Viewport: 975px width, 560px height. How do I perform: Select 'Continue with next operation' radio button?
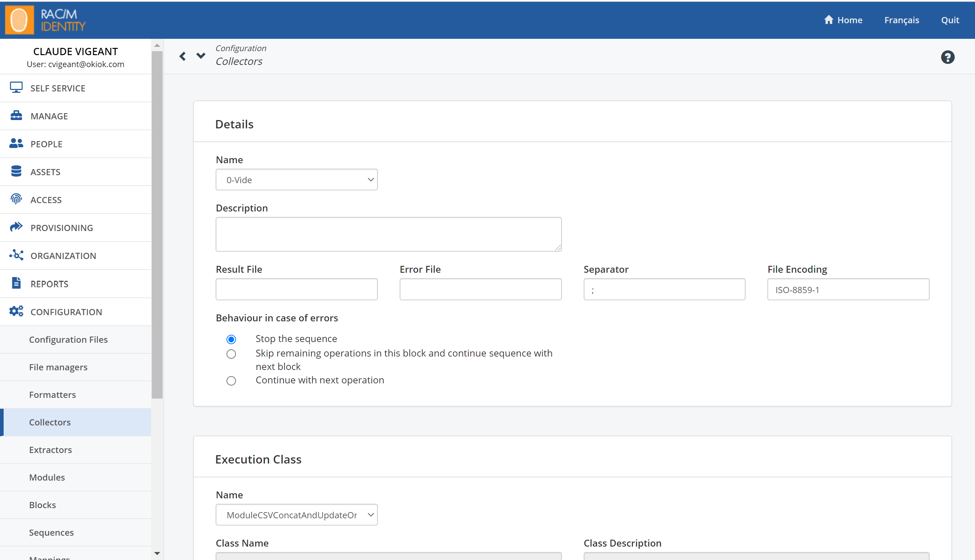pos(231,381)
